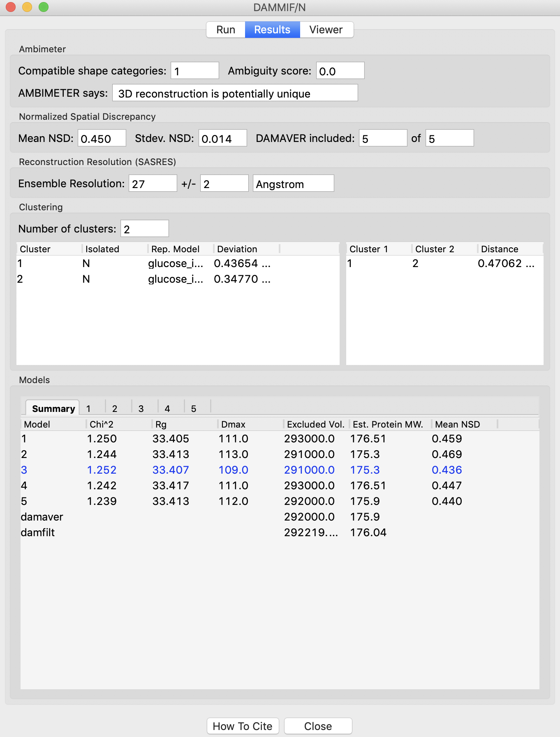
Task: Click the Number of clusters field
Action: [x=145, y=229]
